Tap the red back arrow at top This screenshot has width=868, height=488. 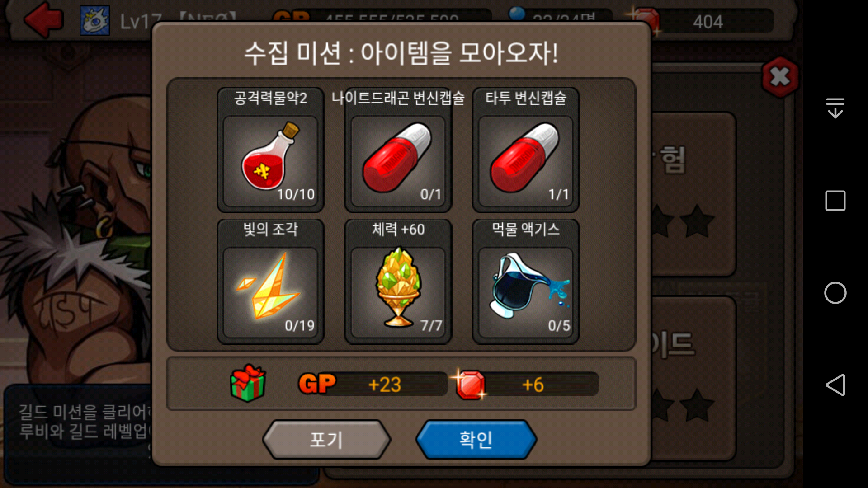click(x=43, y=20)
